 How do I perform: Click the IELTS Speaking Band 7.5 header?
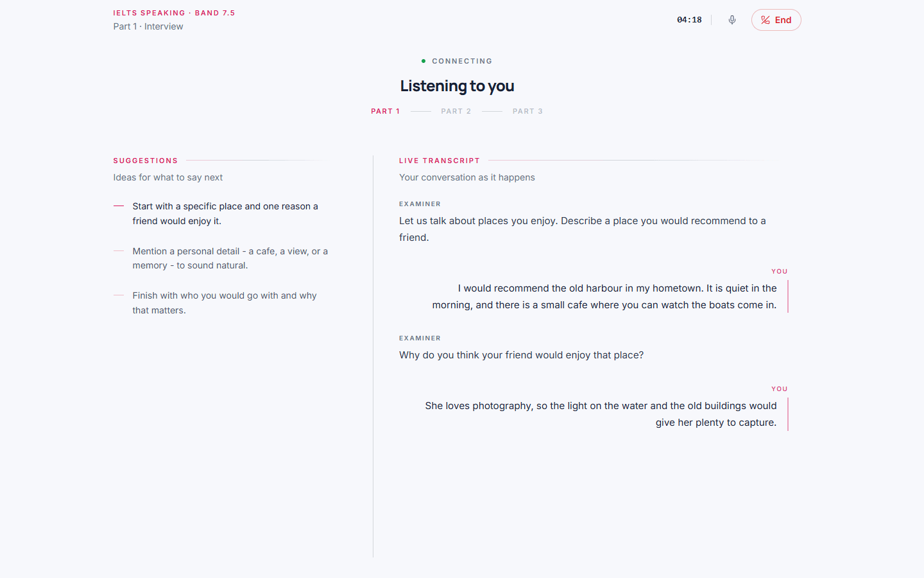(x=174, y=13)
